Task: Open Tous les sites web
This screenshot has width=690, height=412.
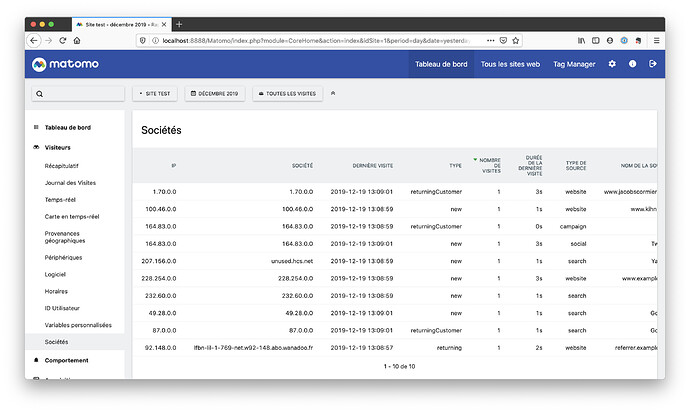Action: coord(510,64)
